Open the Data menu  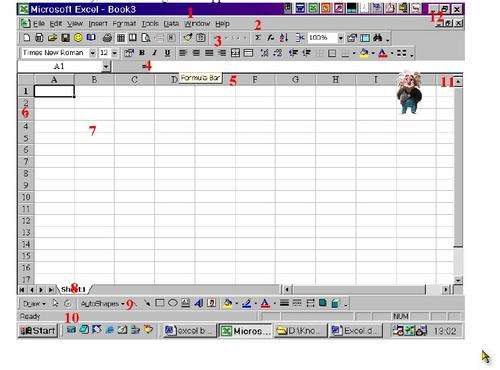[x=171, y=24]
